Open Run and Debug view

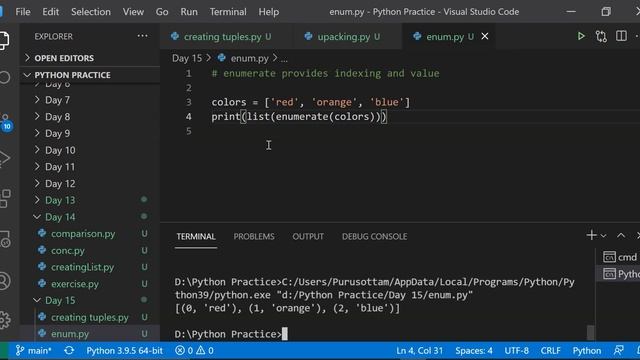pyautogui.click(x=4, y=158)
